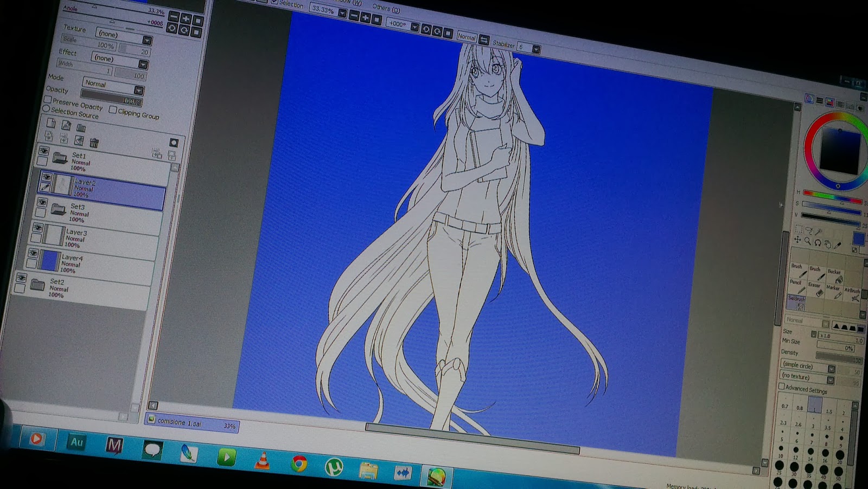Toggle visibility of Layer3

(x=37, y=228)
